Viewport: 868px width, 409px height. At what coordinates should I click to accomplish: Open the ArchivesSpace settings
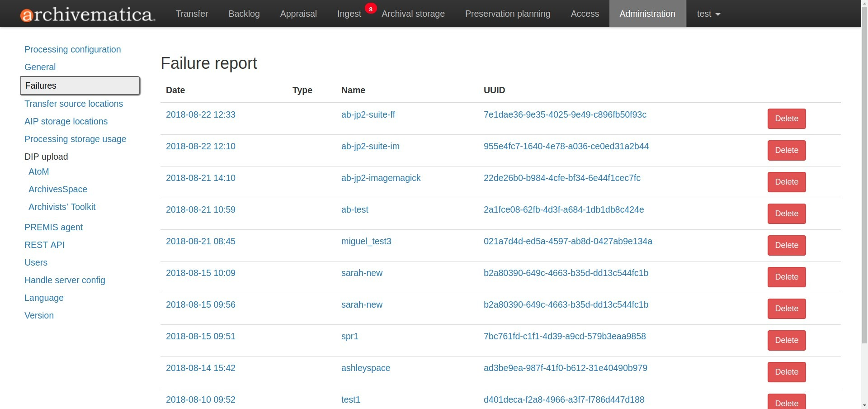point(57,189)
